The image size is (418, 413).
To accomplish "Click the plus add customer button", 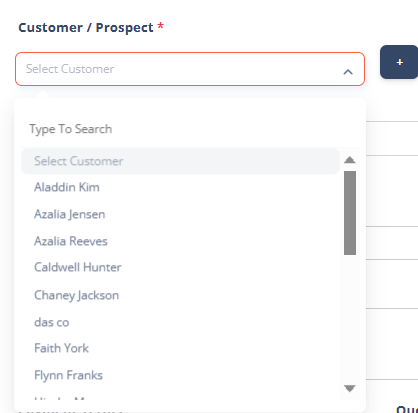I will [x=399, y=62].
